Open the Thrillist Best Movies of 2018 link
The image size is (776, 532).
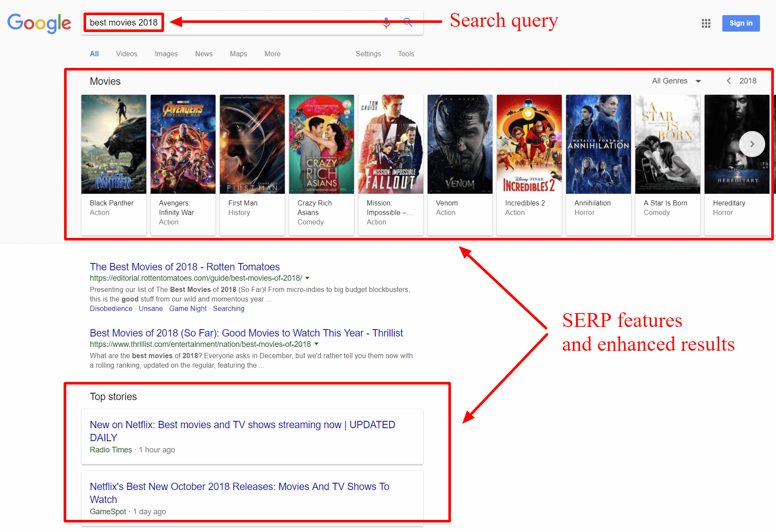point(246,333)
